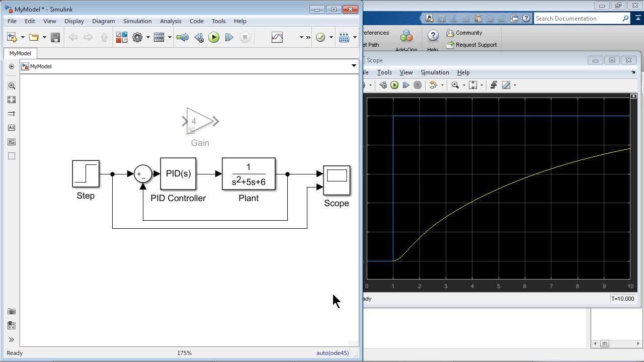Image resolution: width=644 pixels, height=362 pixels.
Task: Click the horizontal scrollbar thumb at bottom right
Action: point(605,344)
